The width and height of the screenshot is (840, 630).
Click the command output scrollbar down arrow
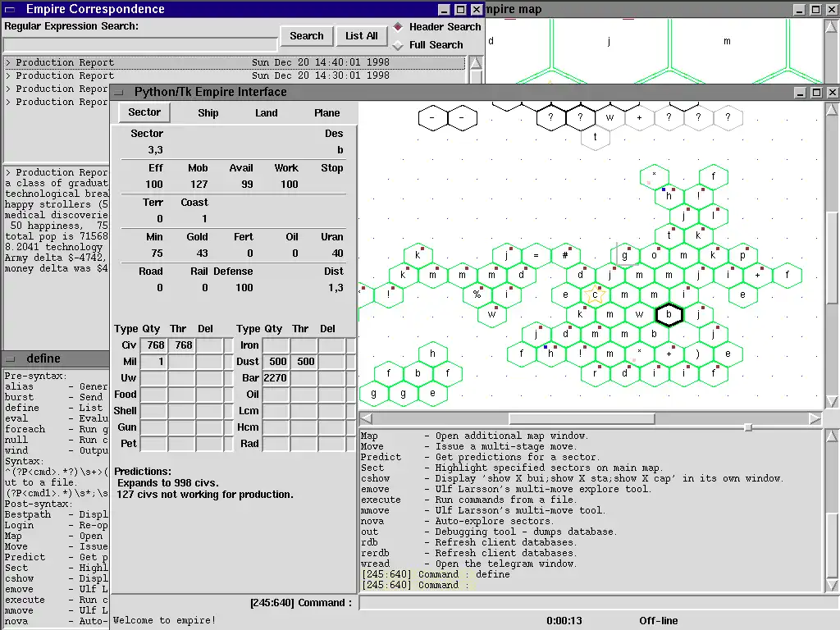pos(832,584)
